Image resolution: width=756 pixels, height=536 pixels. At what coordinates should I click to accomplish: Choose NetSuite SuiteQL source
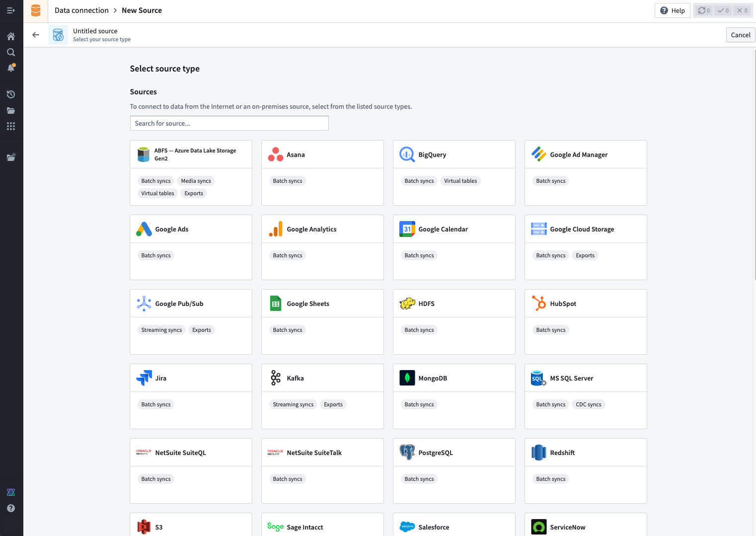[x=191, y=471]
